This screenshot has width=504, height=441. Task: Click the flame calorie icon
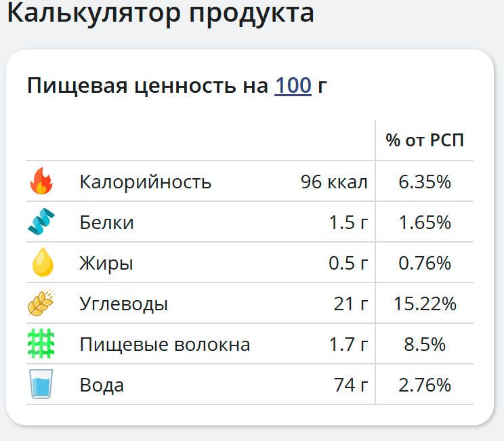coord(41,181)
